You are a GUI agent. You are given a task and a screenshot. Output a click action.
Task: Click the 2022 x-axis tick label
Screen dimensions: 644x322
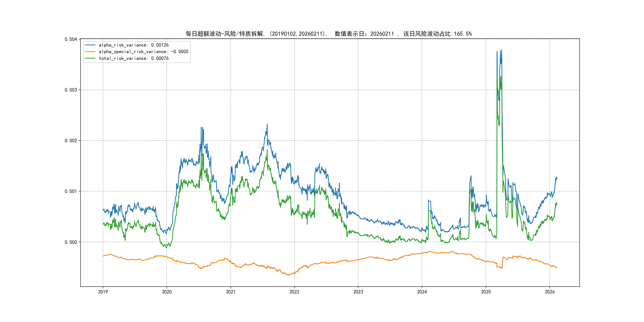294,292
